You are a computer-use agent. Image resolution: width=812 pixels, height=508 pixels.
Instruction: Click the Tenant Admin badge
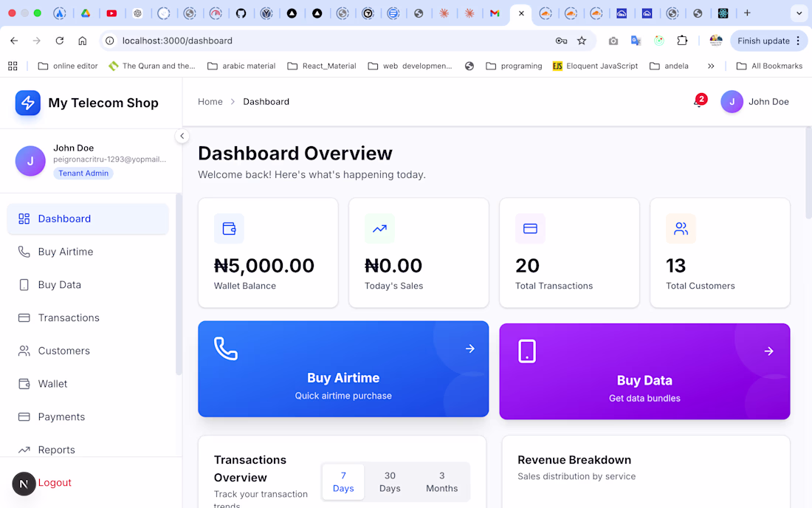(83, 173)
